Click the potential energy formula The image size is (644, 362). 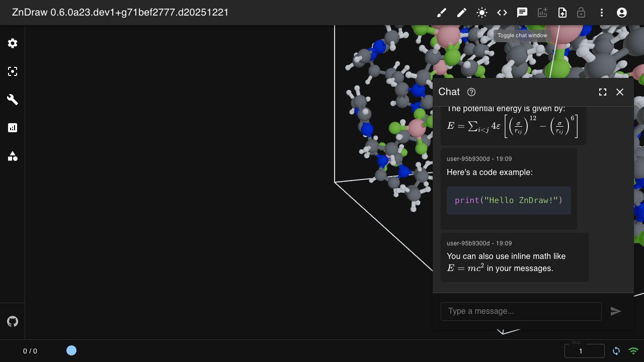pos(513,126)
